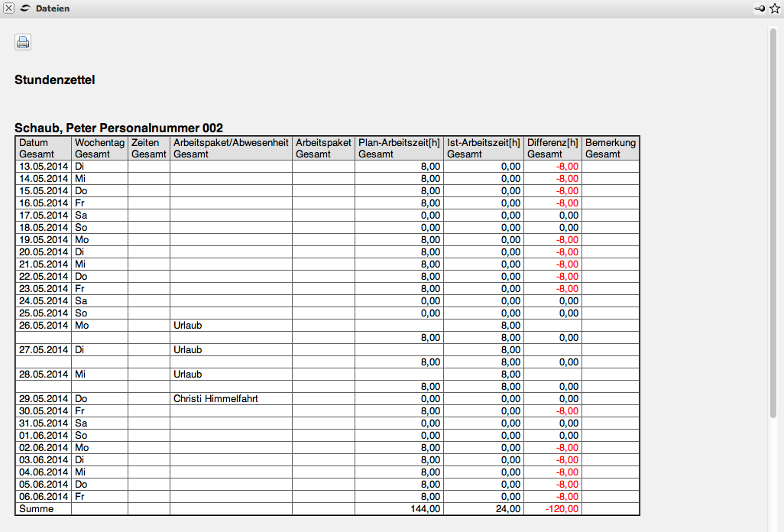Click the Datum column header
The height and width of the screenshot is (532, 784).
pos(34,143)
